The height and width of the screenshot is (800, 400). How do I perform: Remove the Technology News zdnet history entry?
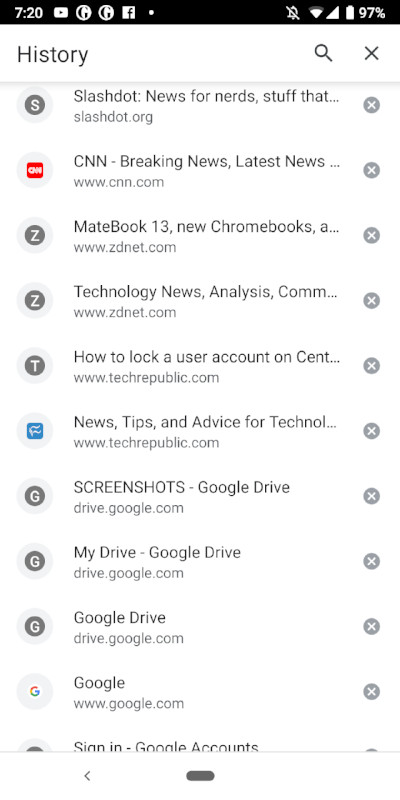(371, 301)
